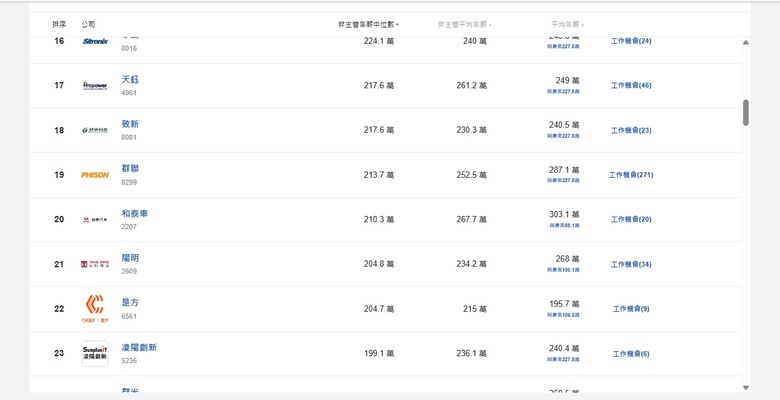Screen dimensions: 780x400
Task: Sort by 非主管年薪中位數 column
Action: click(x=368, y=24)
